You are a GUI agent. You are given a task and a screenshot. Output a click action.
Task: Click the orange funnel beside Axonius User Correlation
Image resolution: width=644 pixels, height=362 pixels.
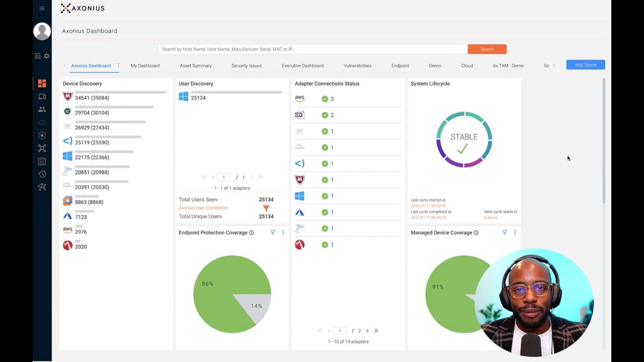point(266,208)
